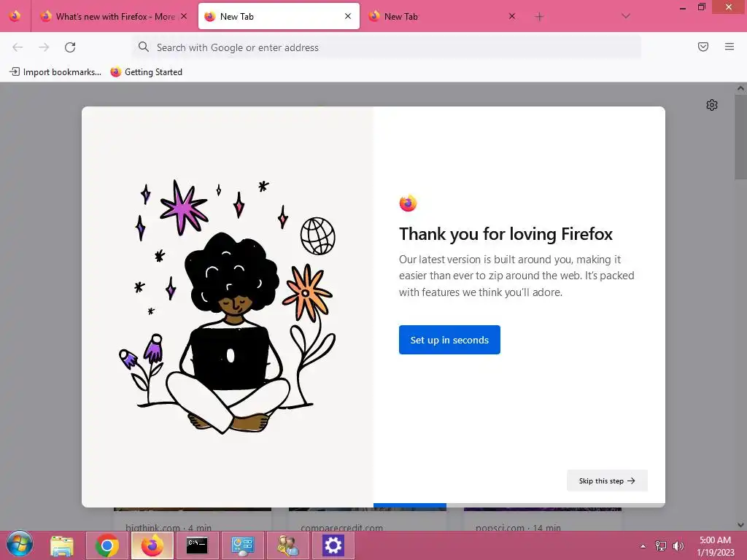Open the new tab personalize gear
Image resolution: width=747 pixels, height=560 pixels.
[x=712, y=105]
